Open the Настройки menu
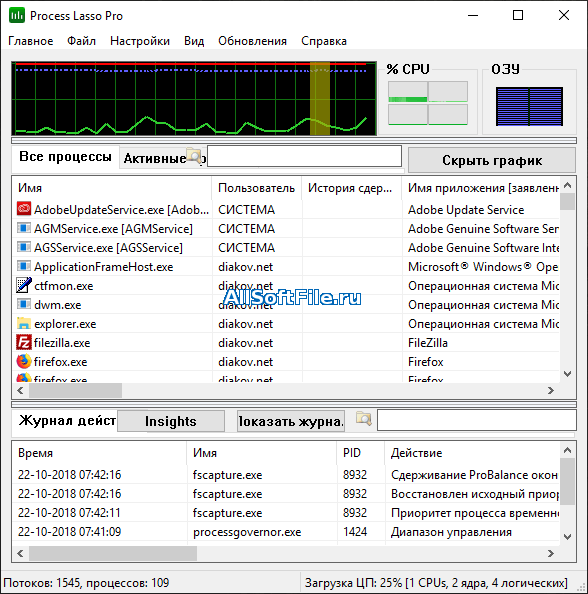This screenshot has width=588, height=594. (x=140, y=41)
